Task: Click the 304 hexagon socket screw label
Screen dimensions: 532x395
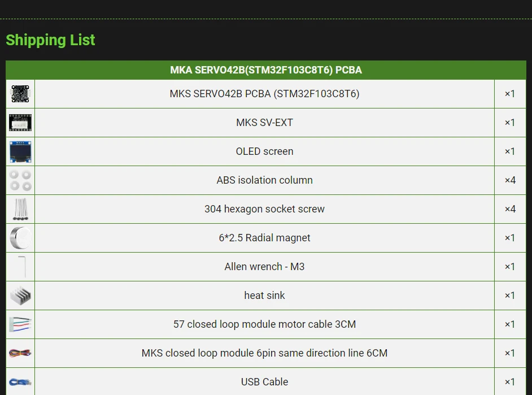Action: click(264, 209)
